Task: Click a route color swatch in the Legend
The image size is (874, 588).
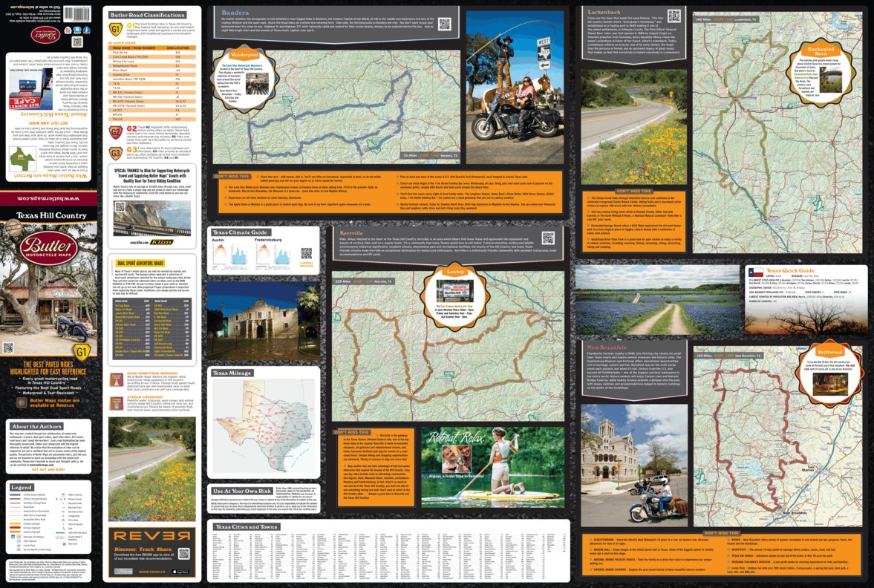Action: point(16,523)
